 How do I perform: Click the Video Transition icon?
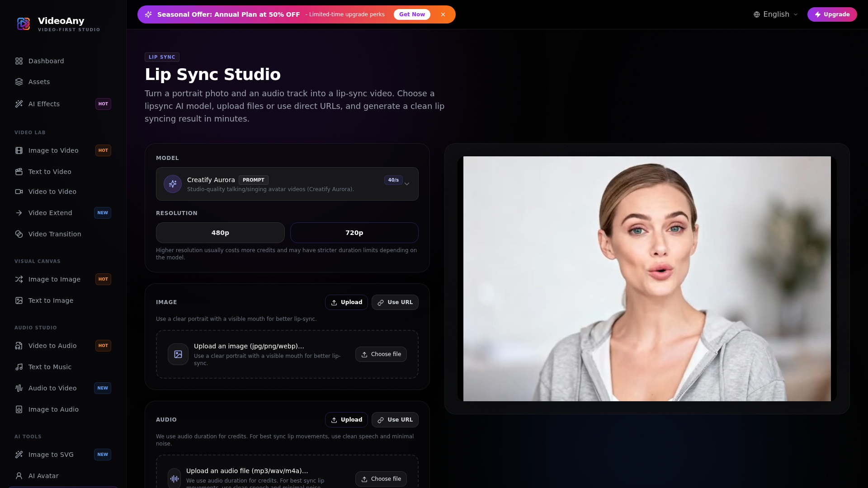point(19,234)
